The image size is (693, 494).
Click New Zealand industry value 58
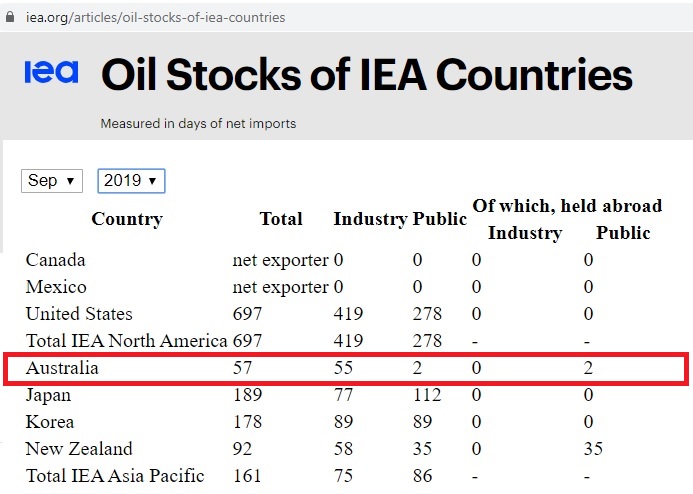[343, 448]
